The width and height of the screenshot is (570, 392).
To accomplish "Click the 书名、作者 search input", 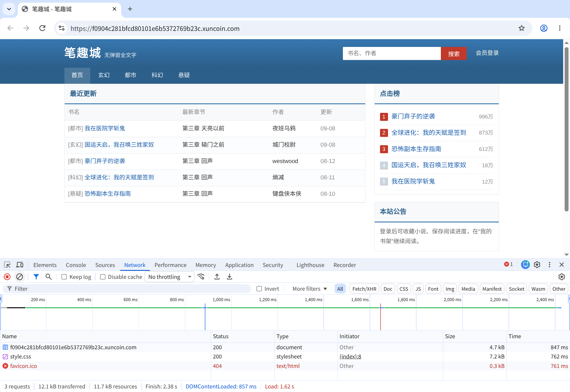I will 392,53.
